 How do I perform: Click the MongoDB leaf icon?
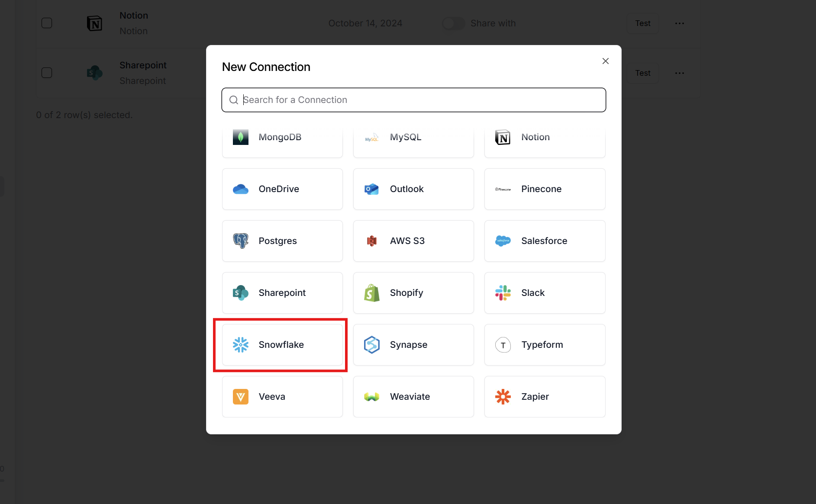click(x=241, y=137)
